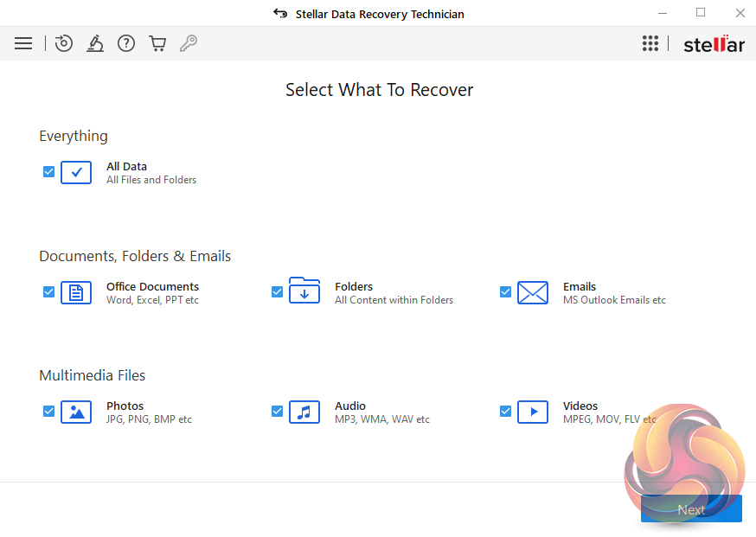Toggle the Office Documents checkbox
This screenshot has height=537, width=756.
49,292
